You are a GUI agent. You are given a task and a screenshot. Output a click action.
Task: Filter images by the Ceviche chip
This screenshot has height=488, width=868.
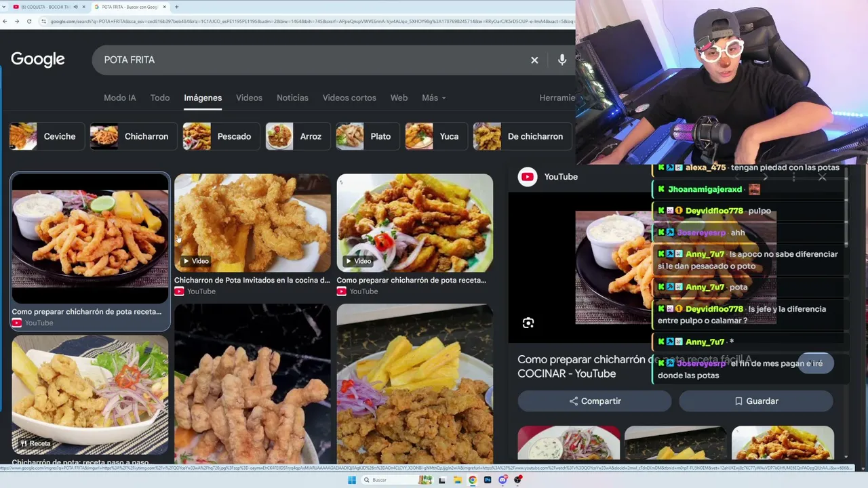pyautogui.click(x=47, y=136)
